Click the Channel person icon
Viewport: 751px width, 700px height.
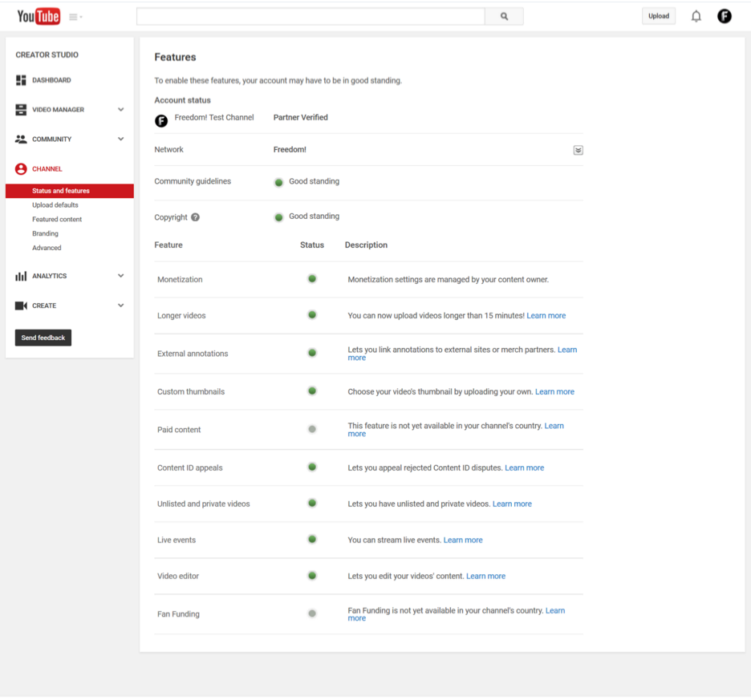(x=21, y=169)
